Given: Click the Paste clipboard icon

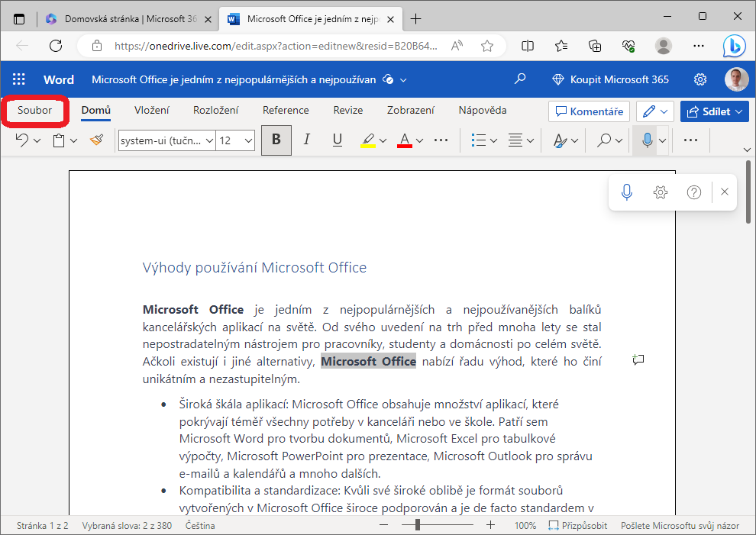Looking at the screenshot, I should tap(59, 140).
